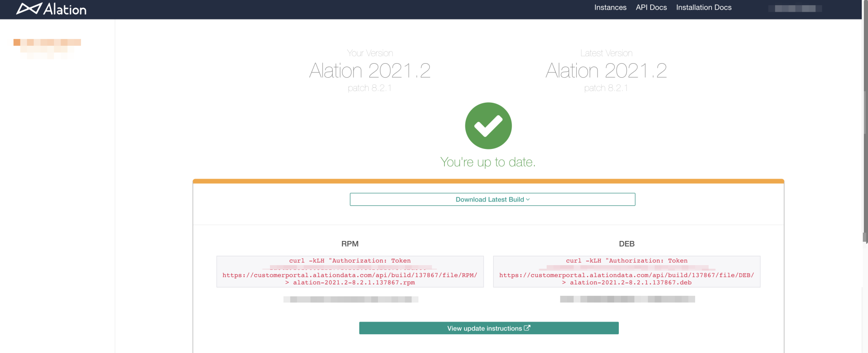
Task: Click the blurred text below DEB command
Action: point(627,300)
